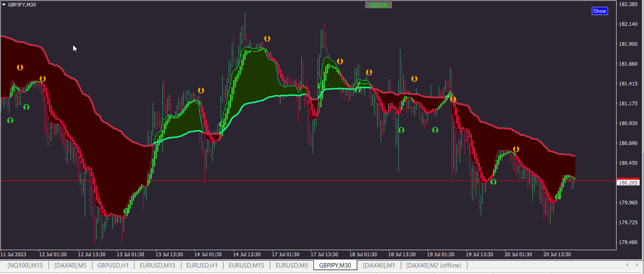The image size is (644, 274).
Task: Select green buy arrow just after 19 Jul 01:30
Action: (435, 130)
